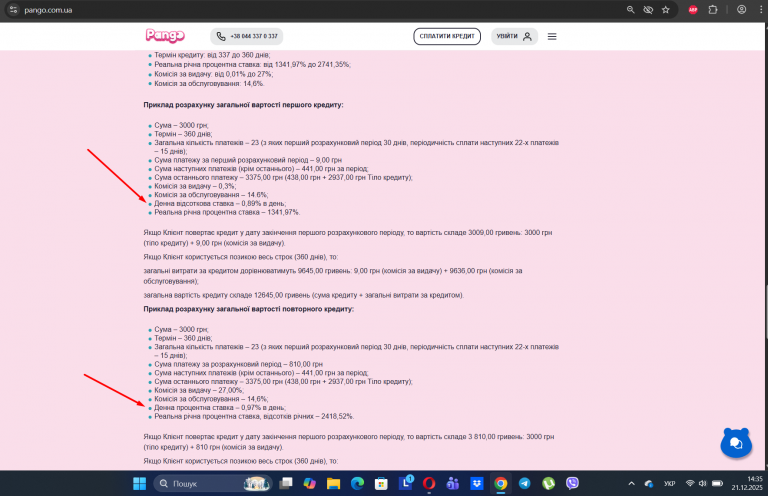Screen dimensions: 768x496
Task: Go to the Pango logo home link
Action: click(165, 36)
